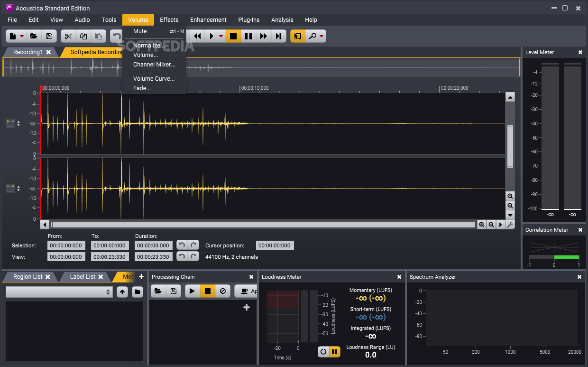
Task: Select Volume Curve... in Volume menu
Action: [154, 79]
